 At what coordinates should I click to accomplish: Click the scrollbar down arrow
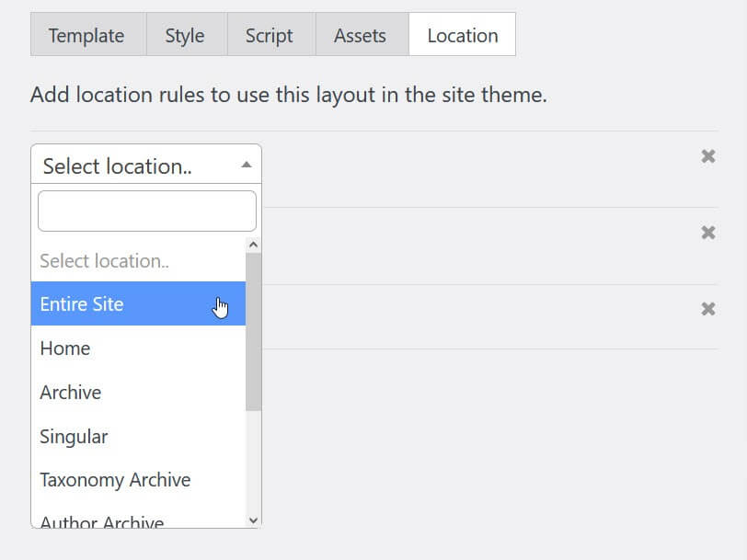tap(253, 520)
